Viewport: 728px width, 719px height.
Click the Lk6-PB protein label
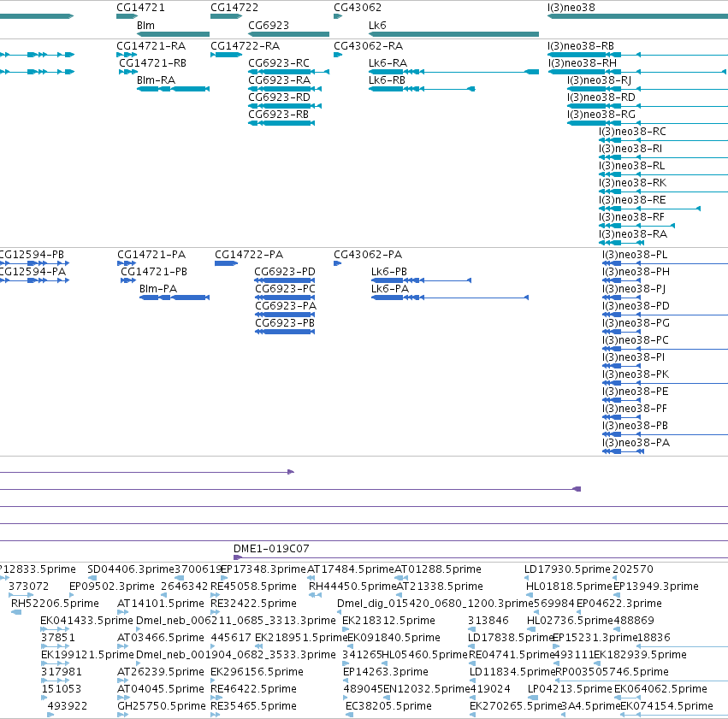coord(389,272)
